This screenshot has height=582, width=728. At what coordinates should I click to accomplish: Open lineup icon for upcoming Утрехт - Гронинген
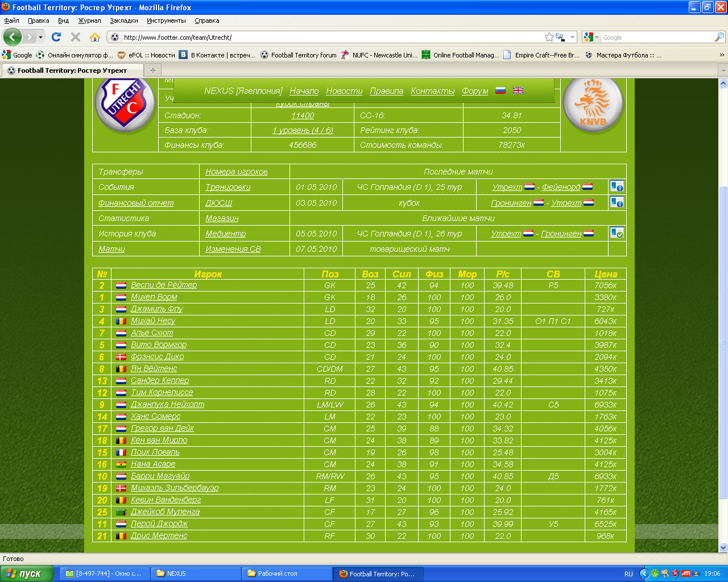617,233
